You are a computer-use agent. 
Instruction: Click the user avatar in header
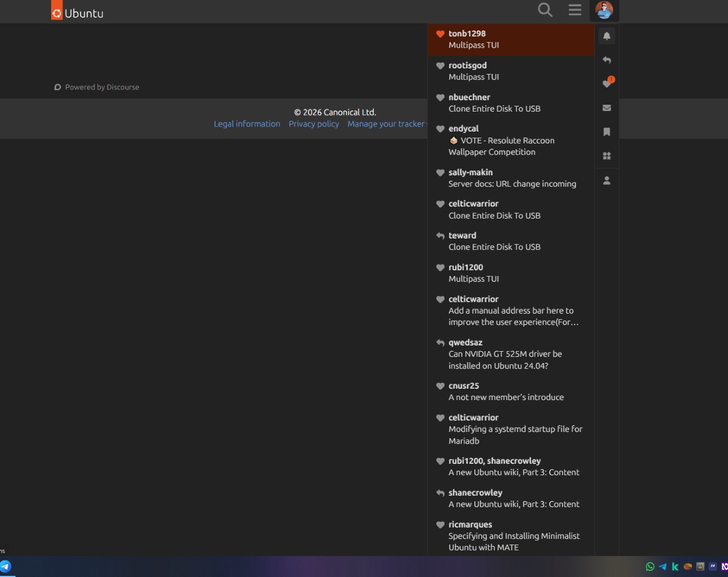click(x=604, y=10)
